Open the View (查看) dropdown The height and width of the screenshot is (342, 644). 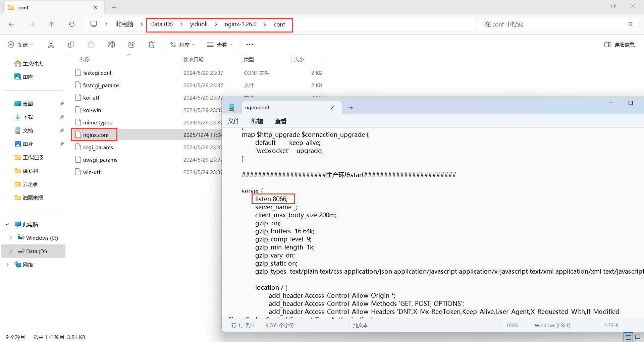pyautogui.click(x=220, y=45)
